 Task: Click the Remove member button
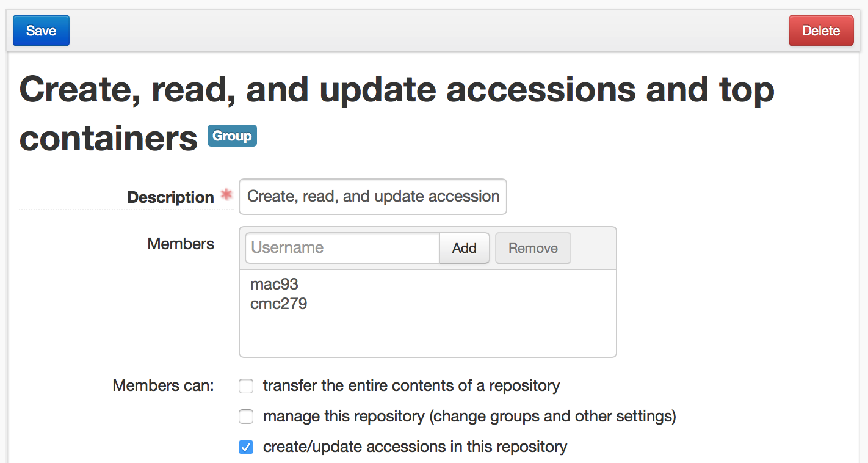(x=533, y=248)
